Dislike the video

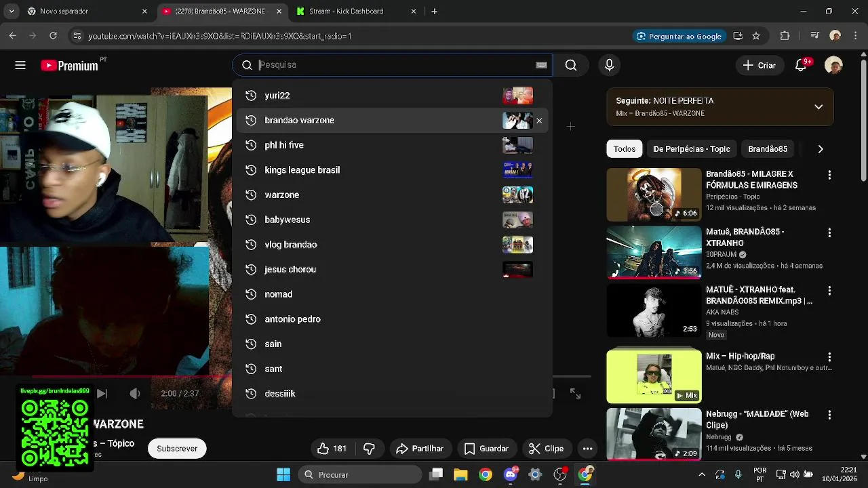pos(370,449)
